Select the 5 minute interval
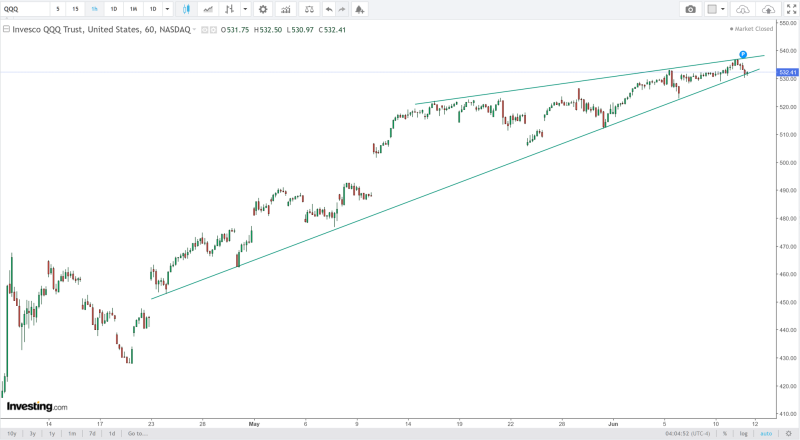The image size is (800, 440). pos(58,9)
